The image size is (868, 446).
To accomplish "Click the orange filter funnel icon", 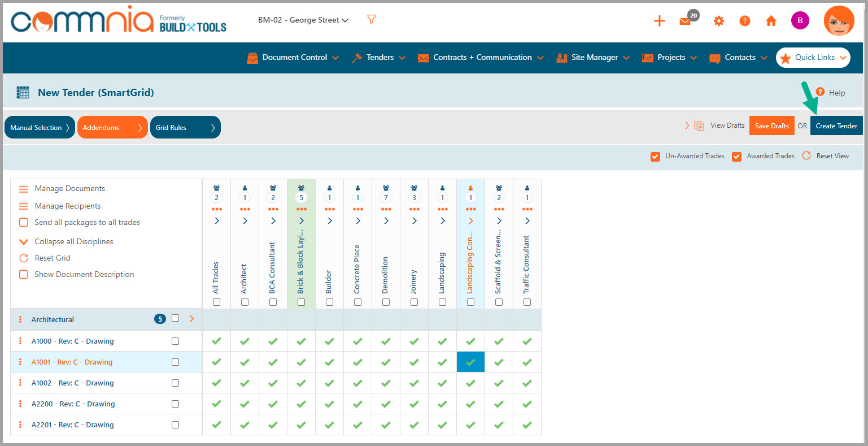I will pos(371,20).
